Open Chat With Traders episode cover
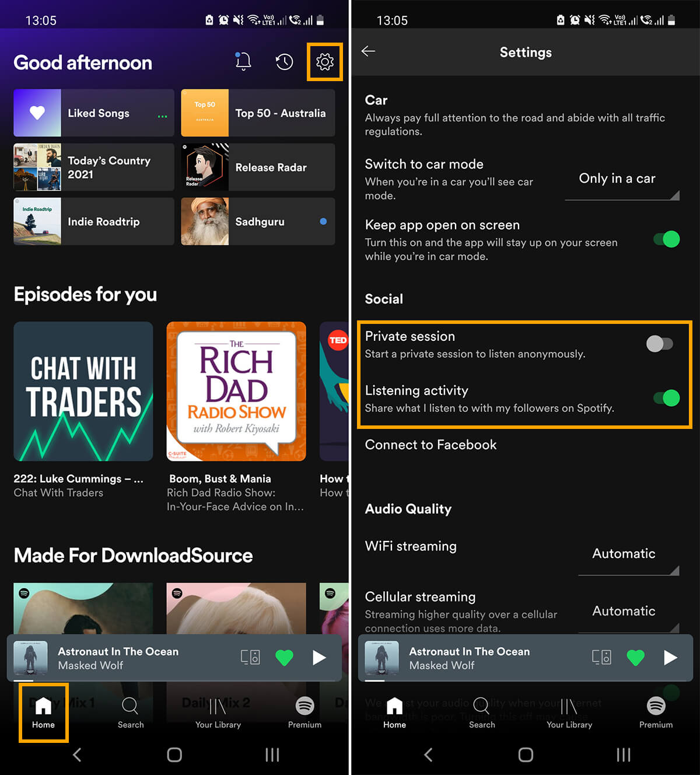700x775 pixels. 83,391
